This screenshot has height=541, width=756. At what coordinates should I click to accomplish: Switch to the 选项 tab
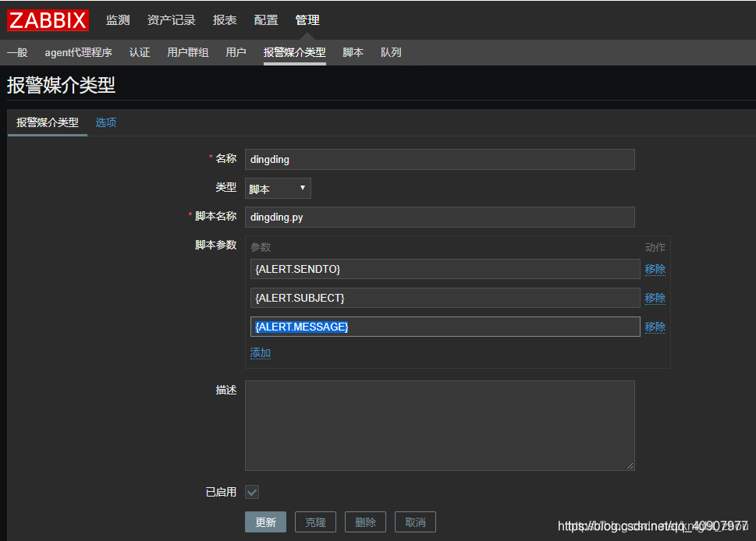coord(105,122)
